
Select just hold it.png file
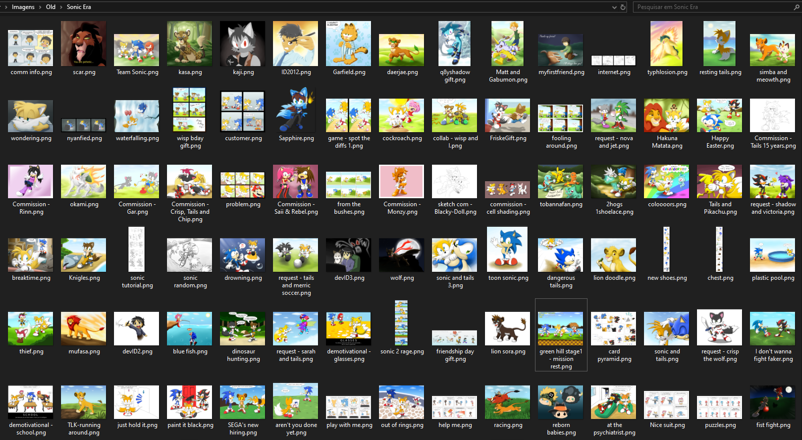click(x=137, y=402)
